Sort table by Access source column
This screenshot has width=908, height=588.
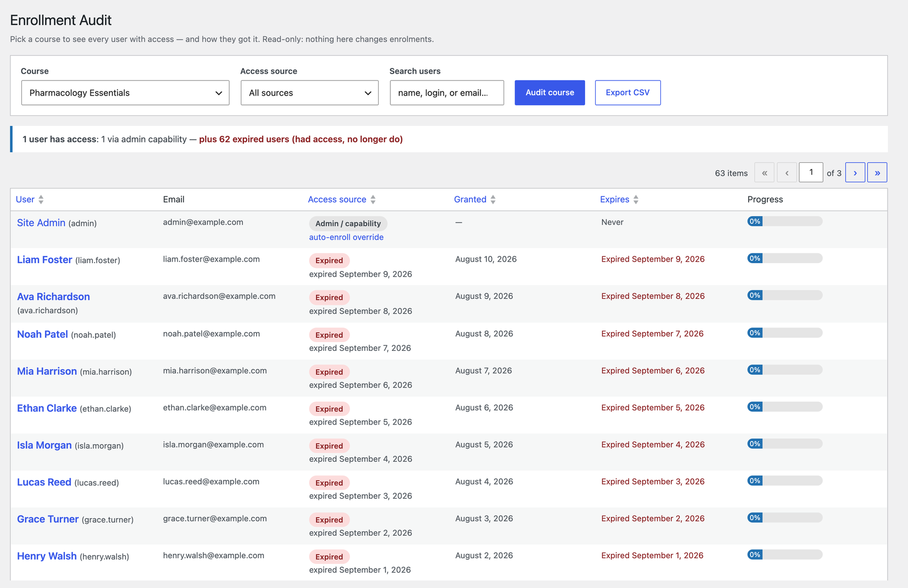click(337, 199)
